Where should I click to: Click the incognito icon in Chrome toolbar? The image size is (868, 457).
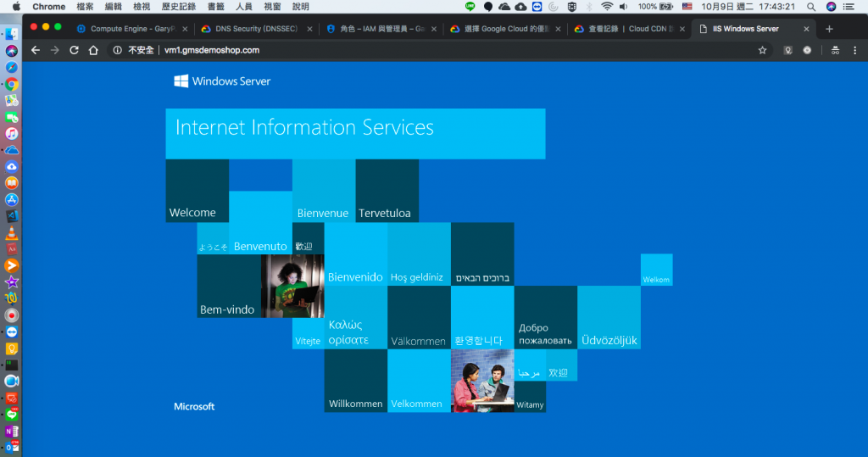[x=835, y=50]
